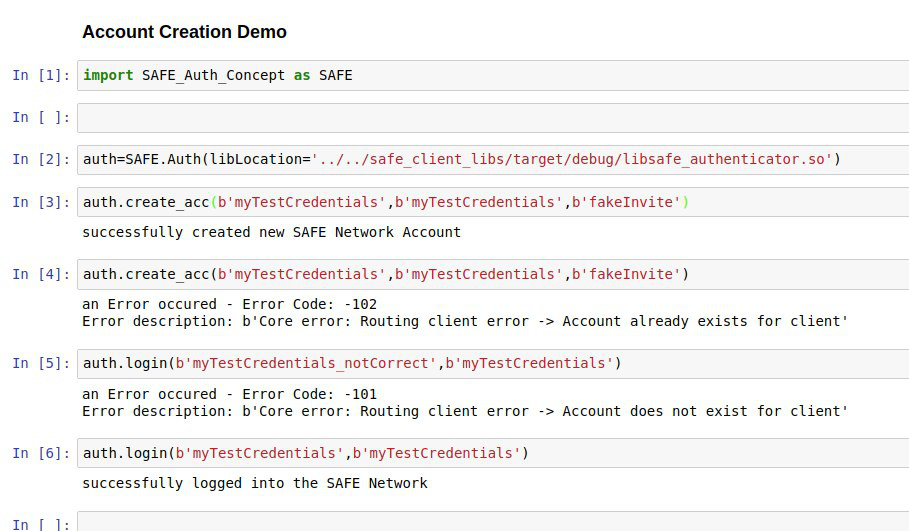Click the empty cell below the import statement
This screenshot has height=531, width=909.
point(490,117)
